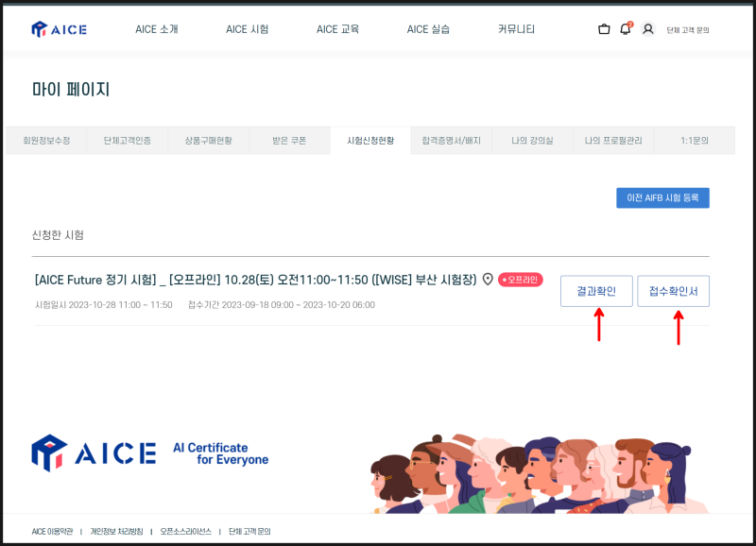Open the AICE 소개 menu
The height and width of the screenshot is (546, 756).
point(157,29)
